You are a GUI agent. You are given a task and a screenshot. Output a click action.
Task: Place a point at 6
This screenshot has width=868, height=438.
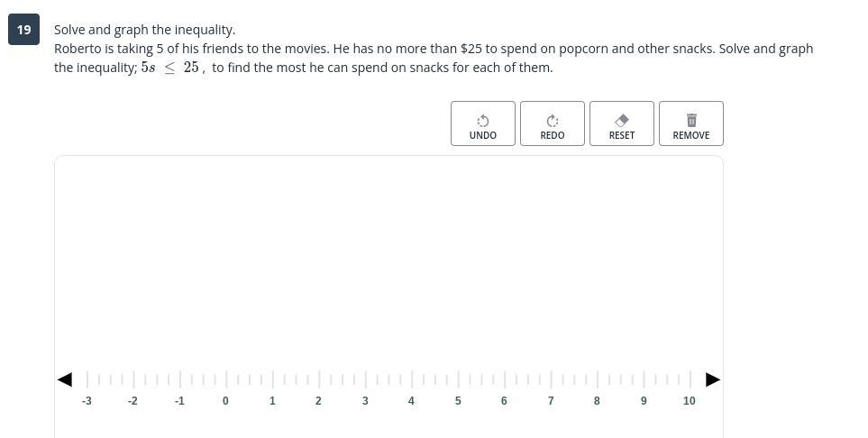pos(505,379)
